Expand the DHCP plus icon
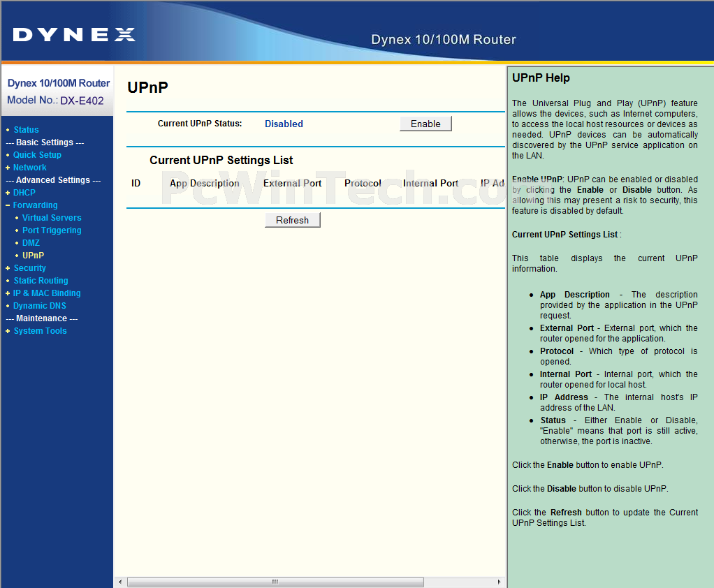 click(x=8, y=193)
